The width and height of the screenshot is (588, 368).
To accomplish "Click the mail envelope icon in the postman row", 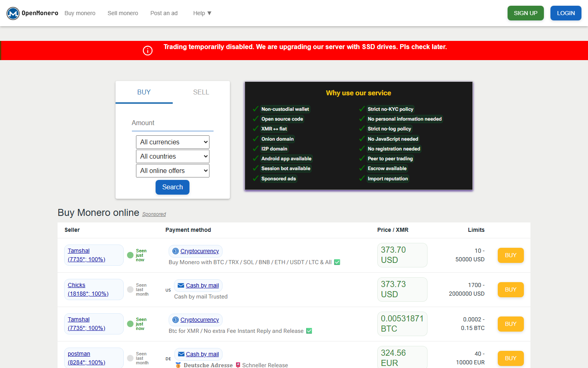I will coord(181,354).
